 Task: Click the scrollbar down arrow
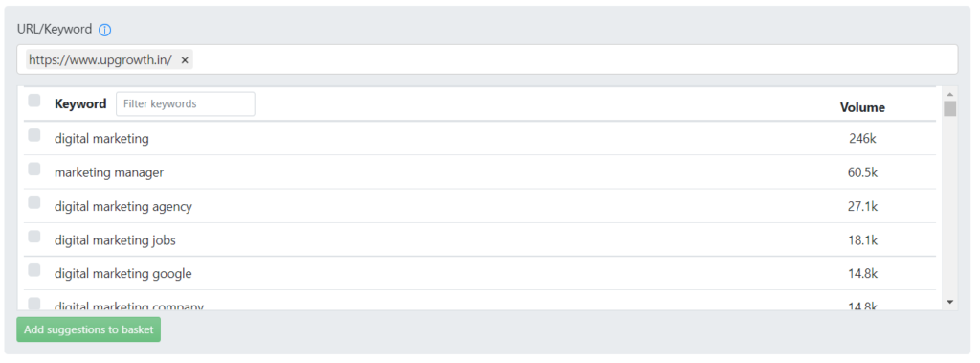click(x=950, y=303)
